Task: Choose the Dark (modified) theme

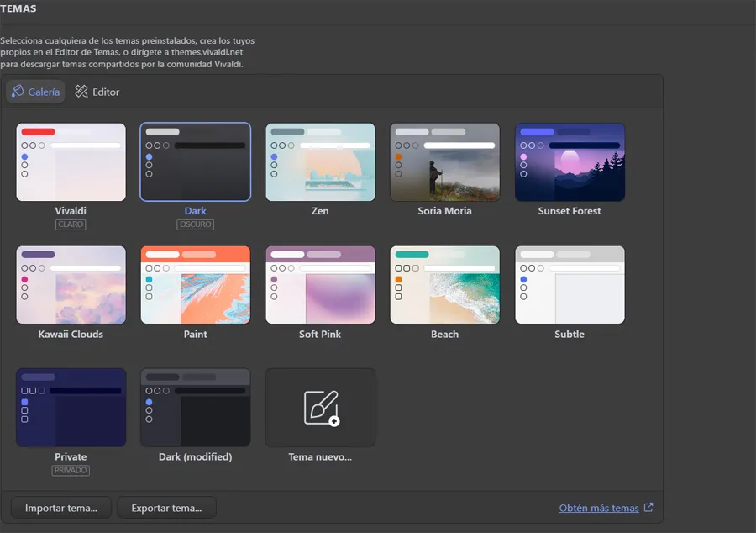Action: [x=195, y=408]
